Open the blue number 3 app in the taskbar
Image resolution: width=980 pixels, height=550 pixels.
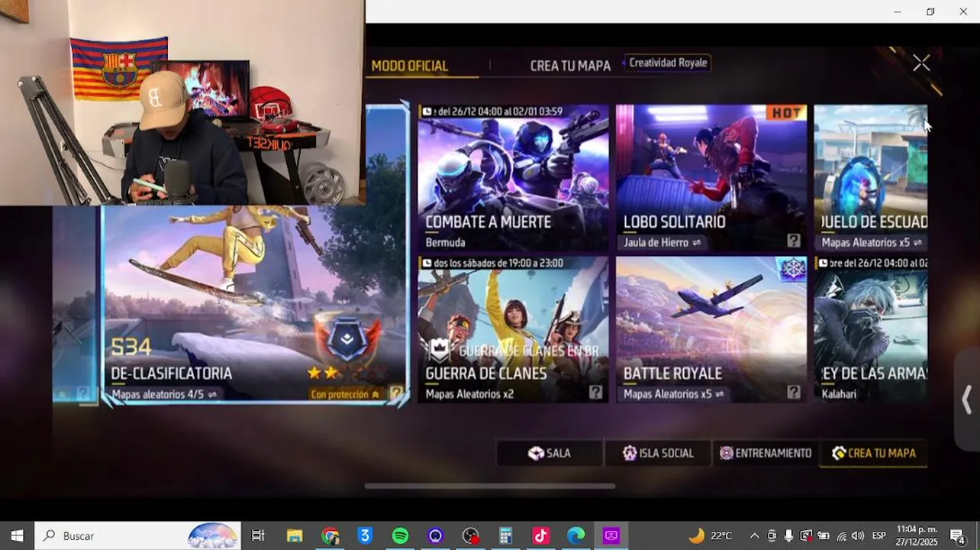[x=365, y=535]
